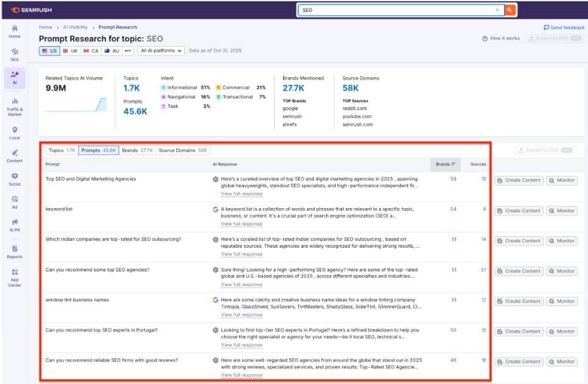Create Content for Top SEO agencies row
The width and height of the screenshot is (588, 384).
519,180
